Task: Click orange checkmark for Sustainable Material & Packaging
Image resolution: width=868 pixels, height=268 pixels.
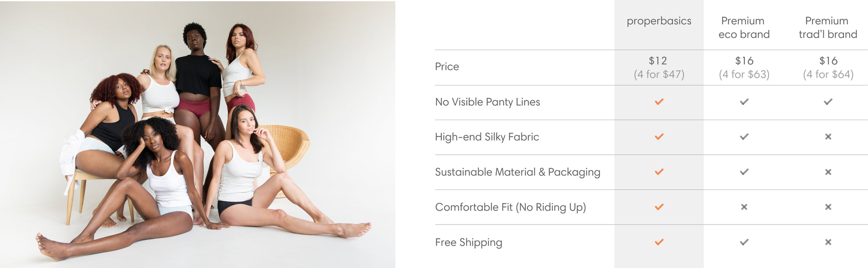Action: tap(659, 172)
